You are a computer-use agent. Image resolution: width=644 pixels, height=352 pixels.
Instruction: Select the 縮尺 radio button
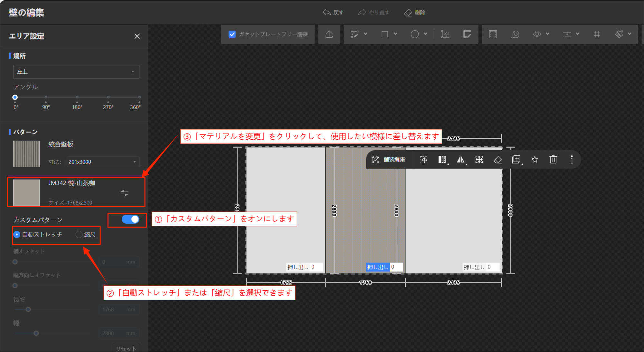click(x=79, y=235)
